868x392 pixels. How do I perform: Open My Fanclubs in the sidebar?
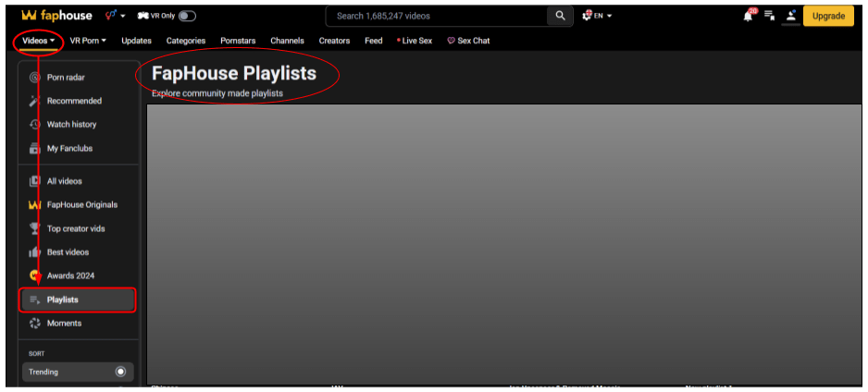pos(69,149)
